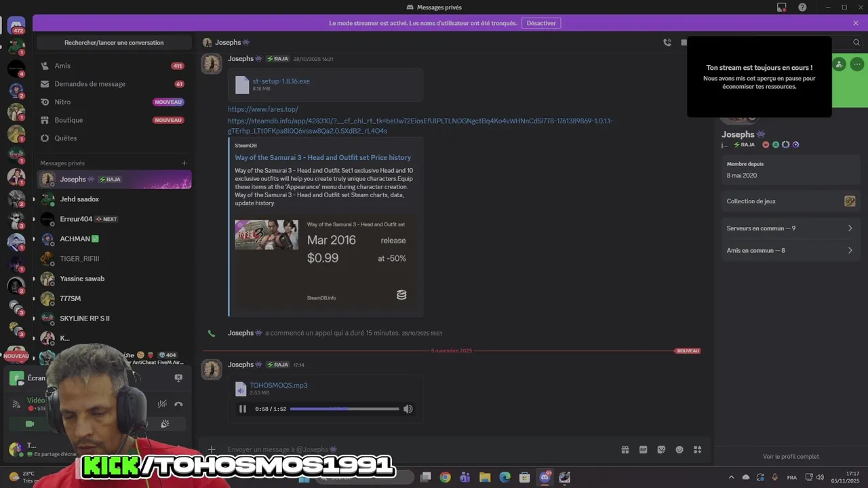The image size is (868, 488).
Task: Click Voir le profil complet
Action: pyautogui.click(x=791, y=457)
